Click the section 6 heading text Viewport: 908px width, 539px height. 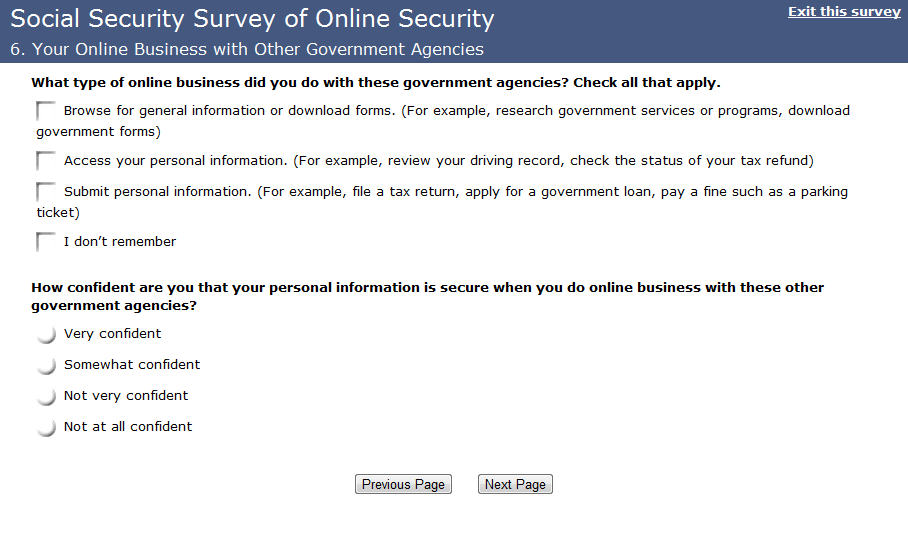(247, 49)
